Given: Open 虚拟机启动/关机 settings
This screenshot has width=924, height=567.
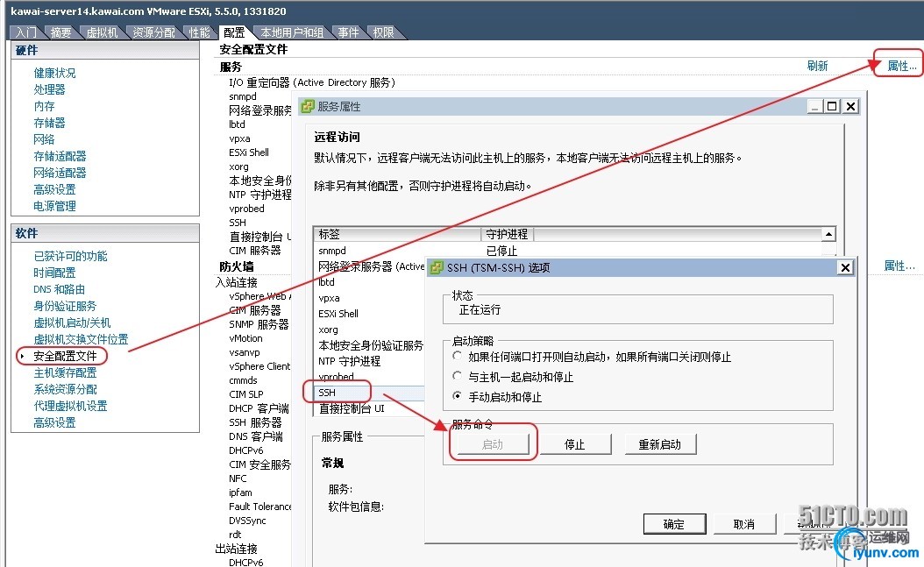Looking at the screenshot, I should pos(72,322).
